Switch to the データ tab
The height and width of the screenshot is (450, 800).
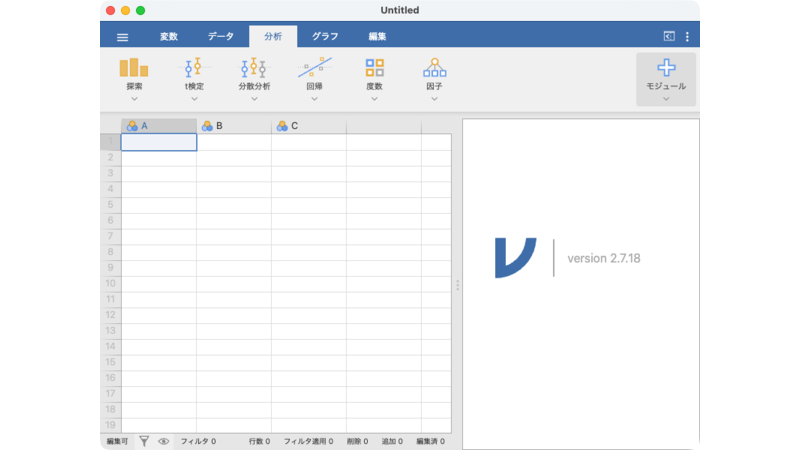(x=221, y=37)
